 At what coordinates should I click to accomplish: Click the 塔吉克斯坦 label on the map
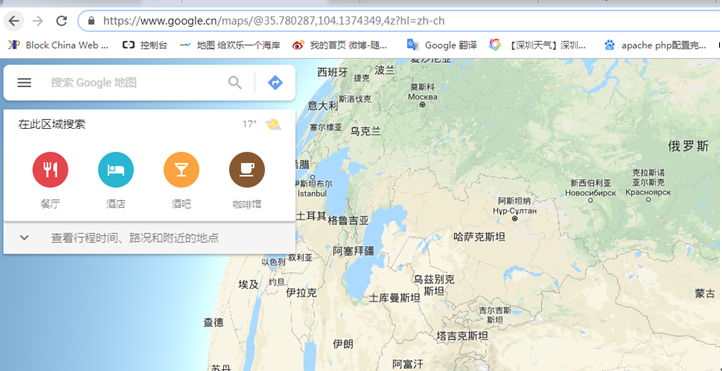(462, 336)
